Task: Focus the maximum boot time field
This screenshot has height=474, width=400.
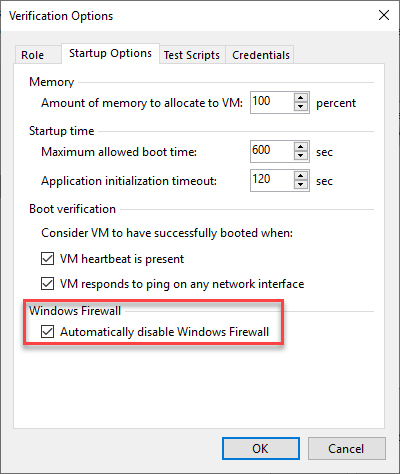Action: (272, 151)
